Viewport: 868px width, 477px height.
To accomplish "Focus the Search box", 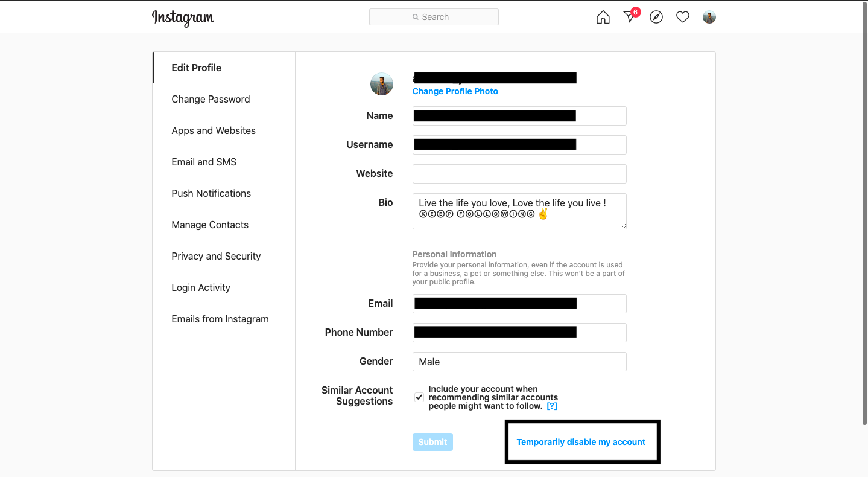I will coord(434,17).
